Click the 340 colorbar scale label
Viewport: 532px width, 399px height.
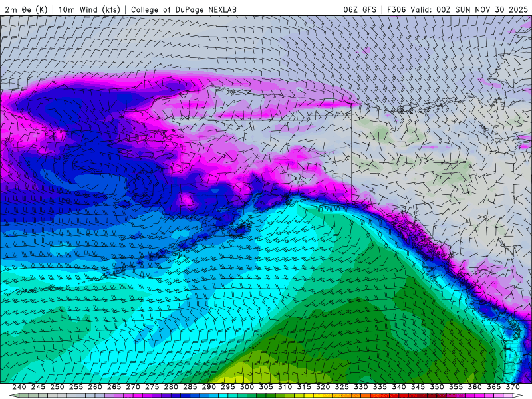pyautogui.click(x=399, y=387)
